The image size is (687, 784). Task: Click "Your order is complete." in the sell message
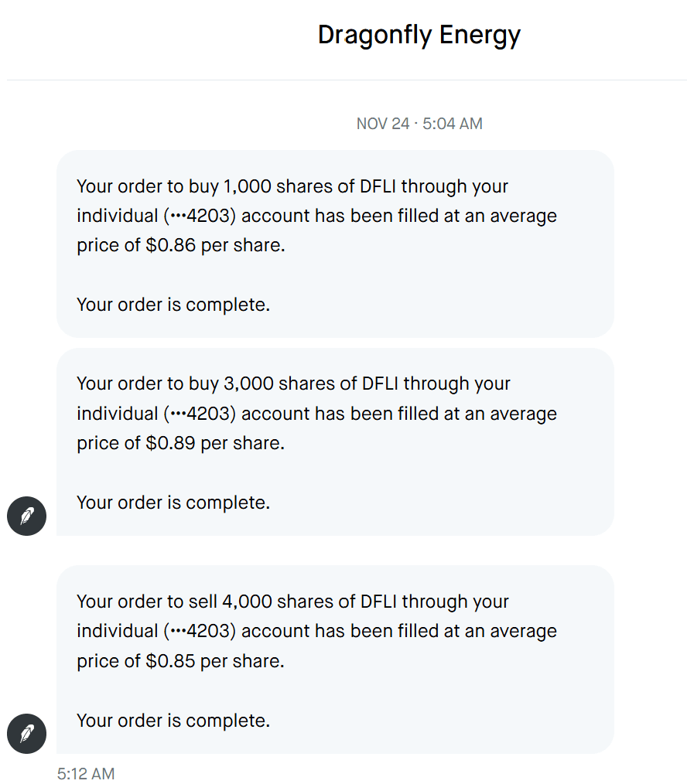point(173,721)
